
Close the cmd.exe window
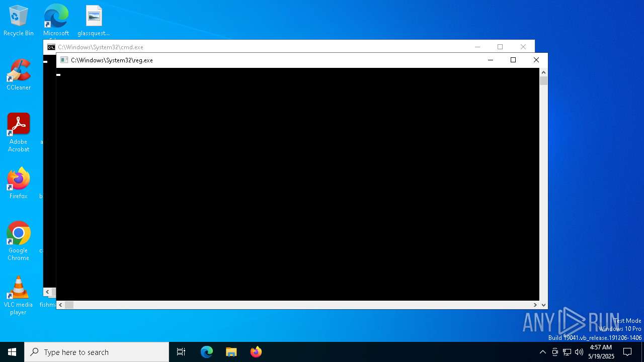[x=523, y=47]
